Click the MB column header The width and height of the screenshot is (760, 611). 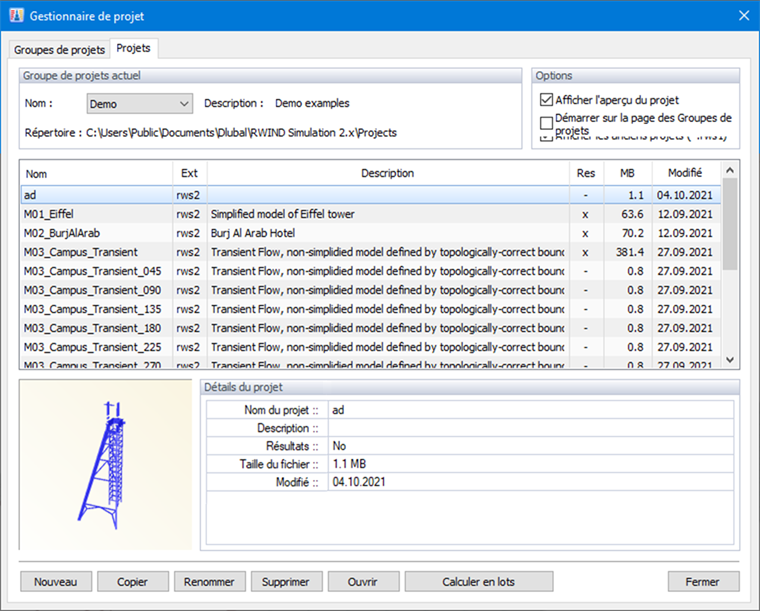tap(628, 173)
